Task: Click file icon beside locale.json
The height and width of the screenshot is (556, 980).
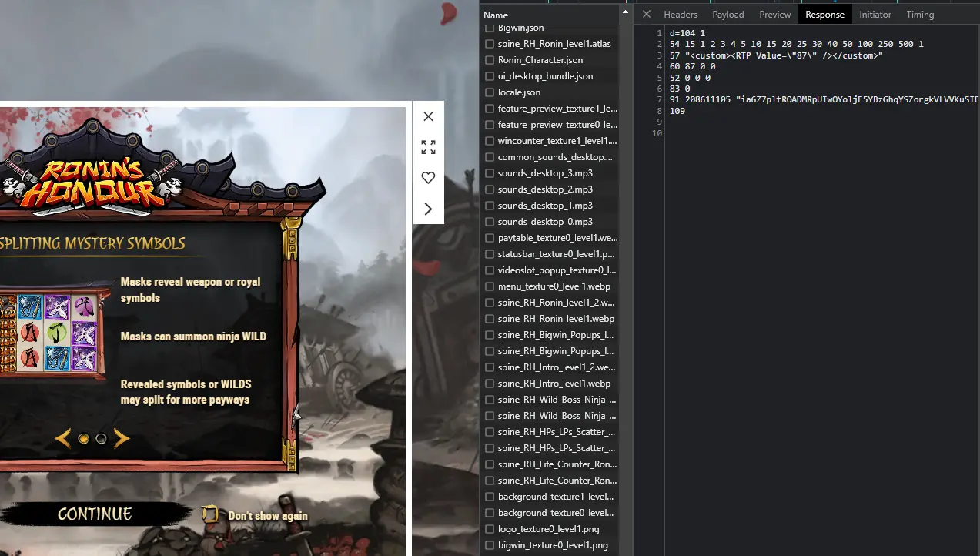Action: [x=490, y=92]
